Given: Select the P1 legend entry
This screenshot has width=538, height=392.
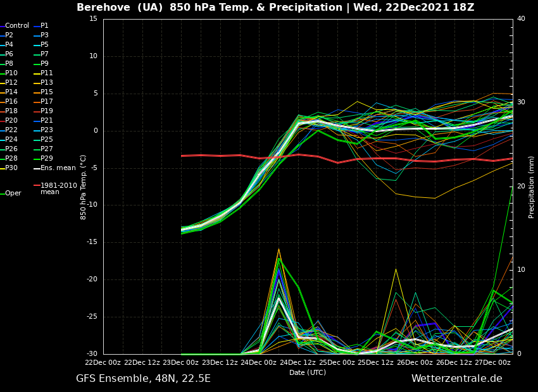Looking at the screenshot, I should coord(44,26).
